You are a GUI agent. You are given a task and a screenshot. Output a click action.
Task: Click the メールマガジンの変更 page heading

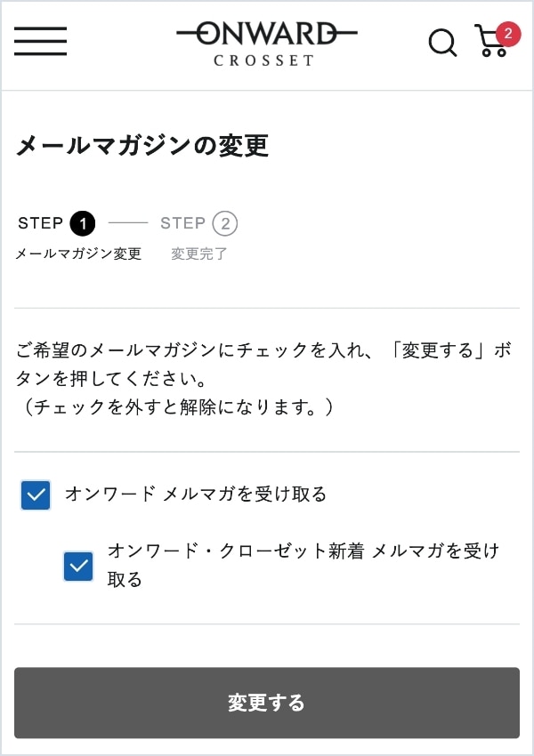(x=142, y=146)
